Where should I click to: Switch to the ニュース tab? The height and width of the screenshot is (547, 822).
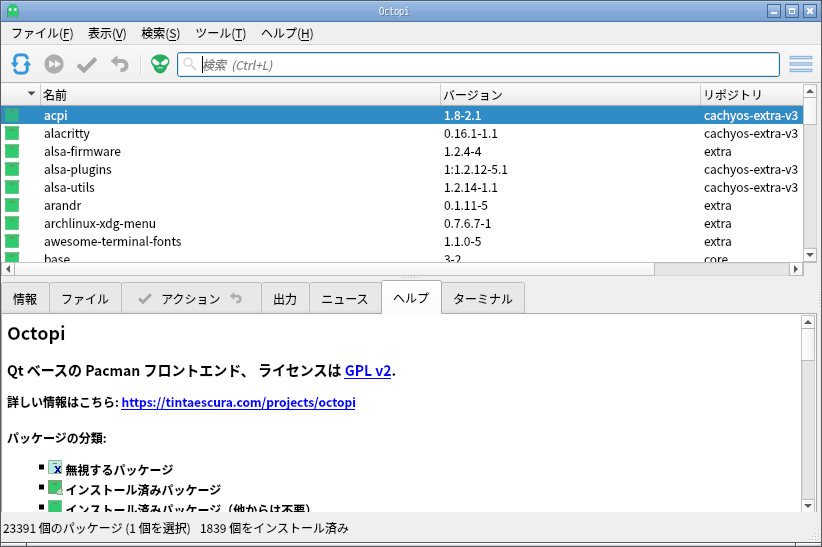pyautogui.click(x=345, y=299)
